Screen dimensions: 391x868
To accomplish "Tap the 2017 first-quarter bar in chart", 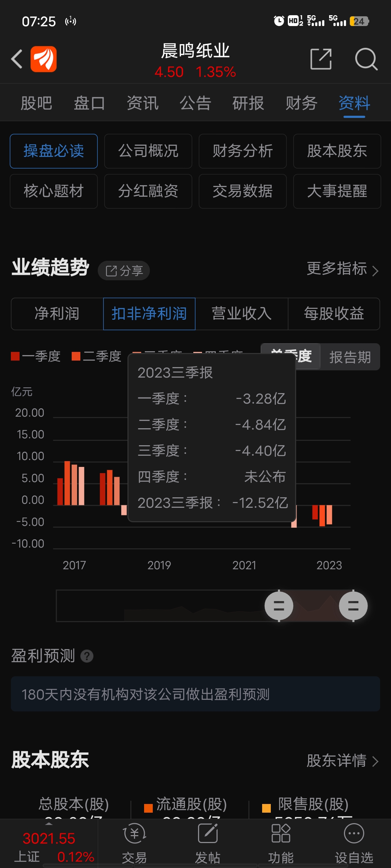I will 60,492.
